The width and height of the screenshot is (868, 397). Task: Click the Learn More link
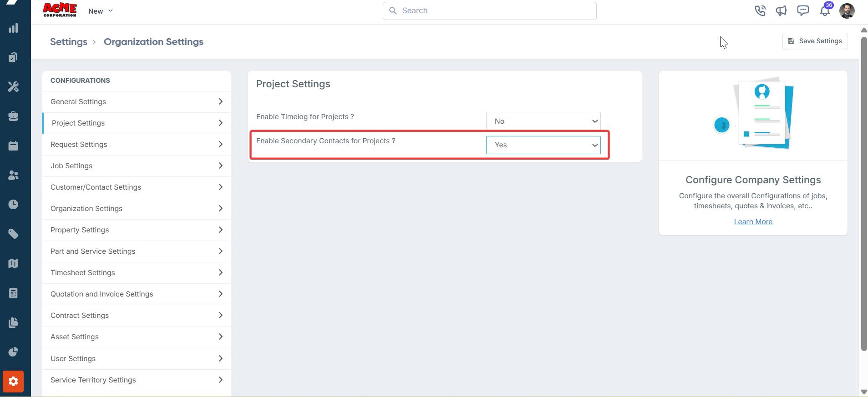(753, 222)
